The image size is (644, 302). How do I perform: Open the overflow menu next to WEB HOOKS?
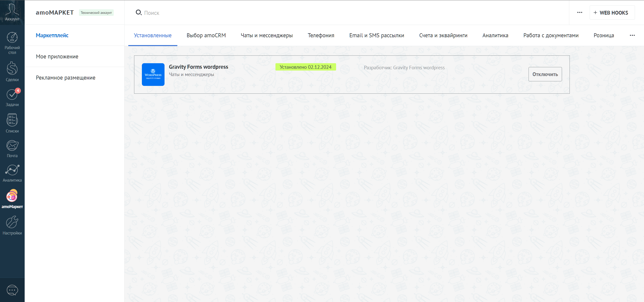click(x=580, y=12)
